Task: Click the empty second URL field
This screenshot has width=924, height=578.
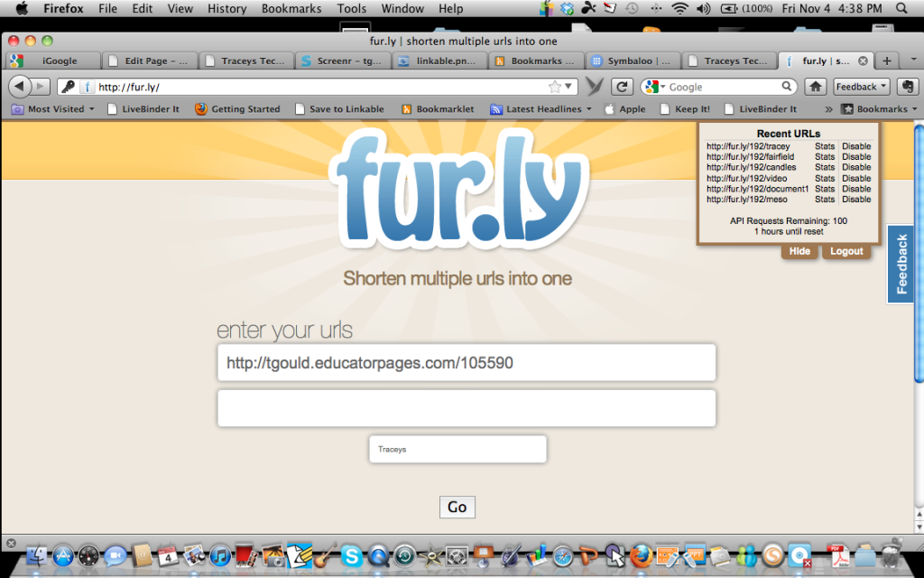Action: (467, 408)
